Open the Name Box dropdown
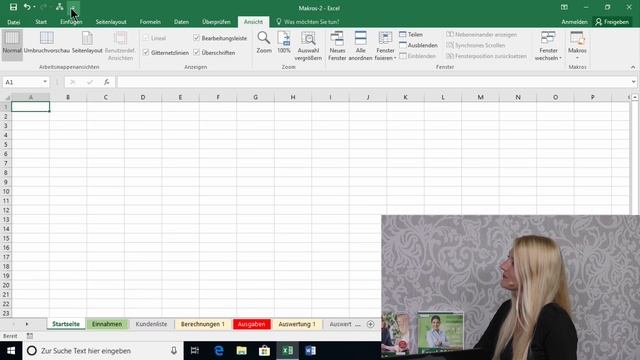The image size is (640, 360). pyautogui.click(x=45, y=82)
